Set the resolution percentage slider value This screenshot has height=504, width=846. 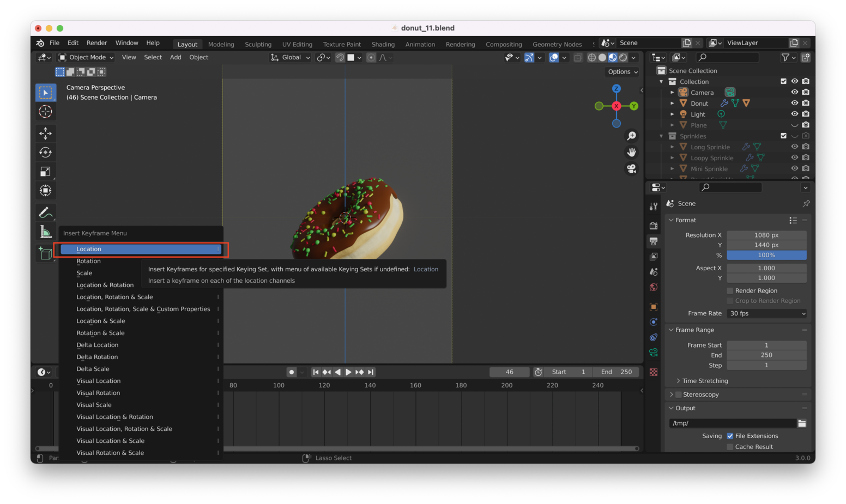point(766,255)
